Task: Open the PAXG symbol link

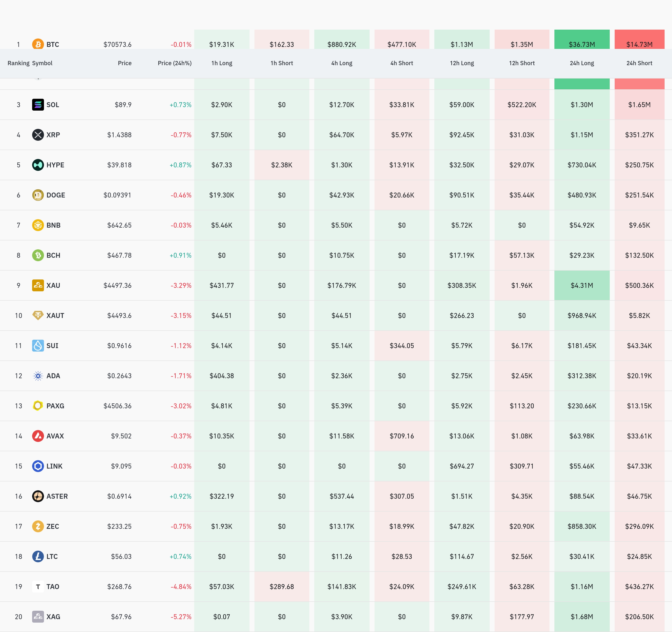Action: tap(55, 406)
